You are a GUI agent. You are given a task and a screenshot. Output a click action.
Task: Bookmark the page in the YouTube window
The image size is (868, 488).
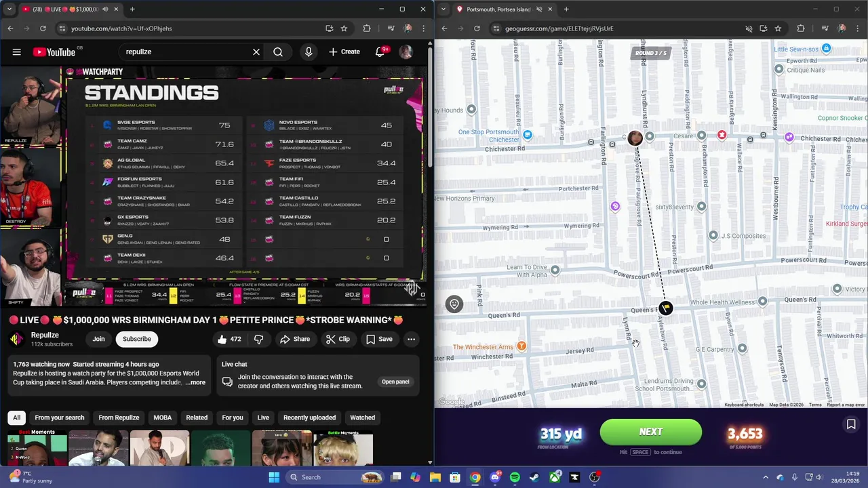click(x=344, y=28)
